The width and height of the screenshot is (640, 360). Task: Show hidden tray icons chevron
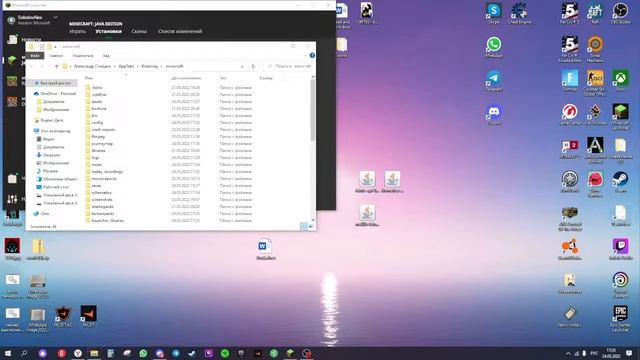(568, 353)
